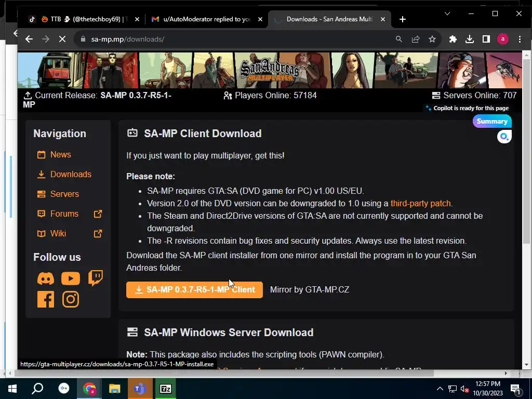Viewport: 532px width, 399px height.
Task: Click the external link icon beside Wiki
Action: pos(98,233)
